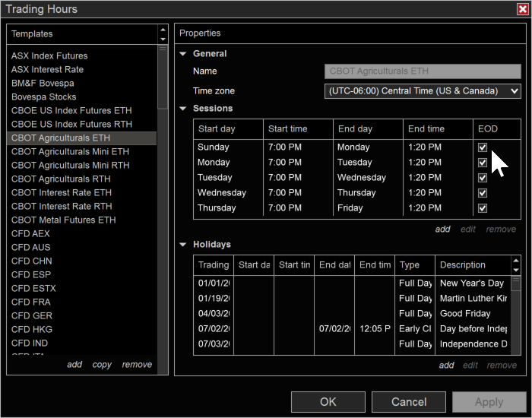Click the Templates list scrollbar thumb

pyautogui.click(x=163, y=78)
